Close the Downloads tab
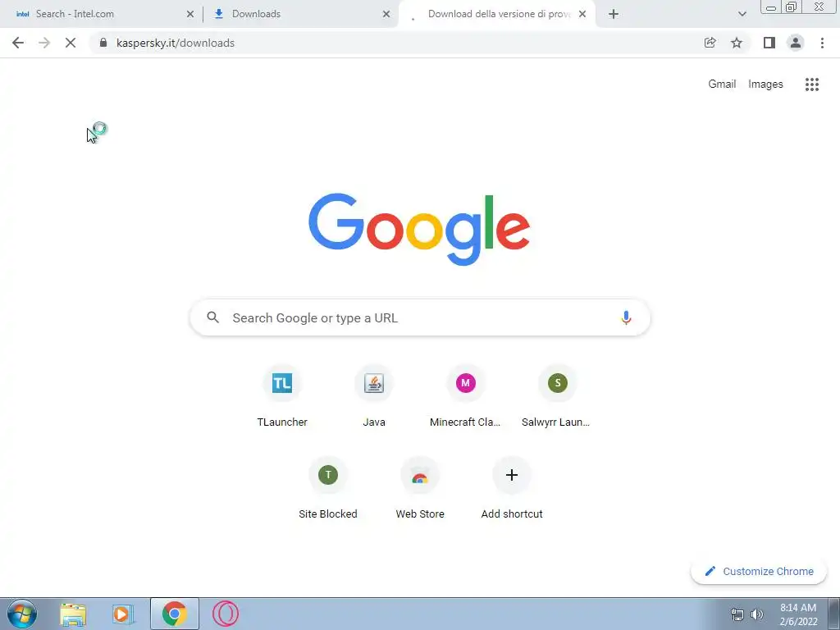This screenshot has height=630, width=840. [x=386, y=15]
